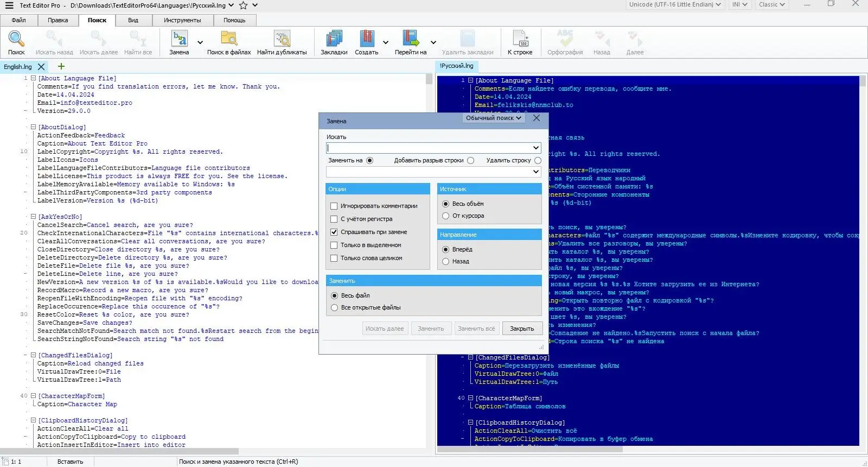Open the К строке go-to-line icon
The width and height of the screenshot is (868, 467).
(520, 39)
